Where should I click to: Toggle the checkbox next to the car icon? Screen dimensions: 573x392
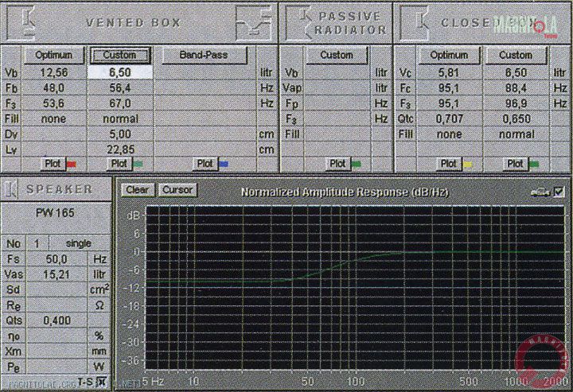tap(559, 192)
